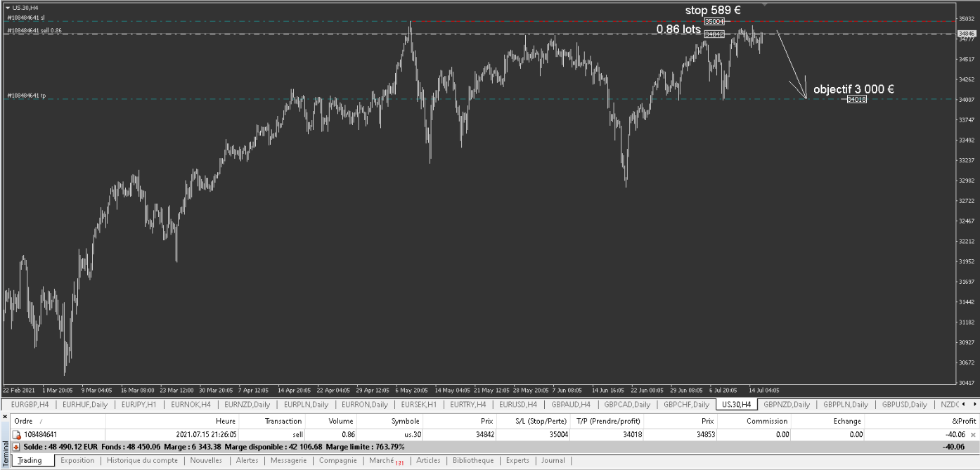Viewport: 980px width, 470px height.
Task: Switch to the EURNOK,H4 chart tab
Action: (190, 405)
